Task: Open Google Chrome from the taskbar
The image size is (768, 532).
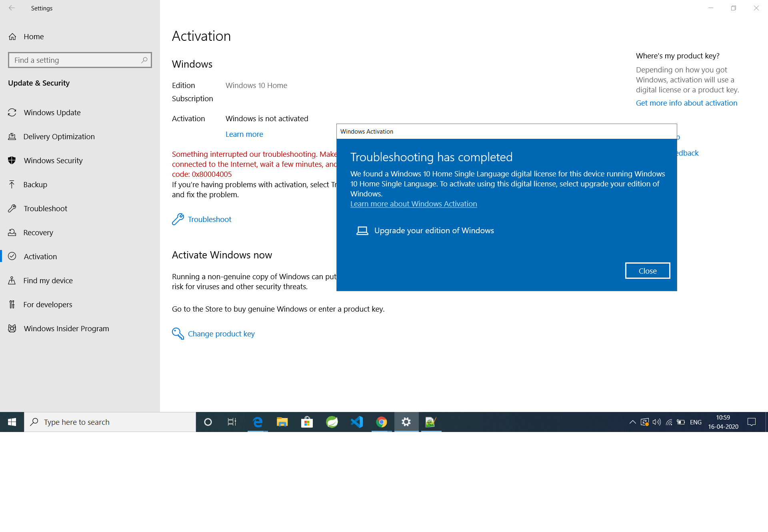Action: pos(382,422)
